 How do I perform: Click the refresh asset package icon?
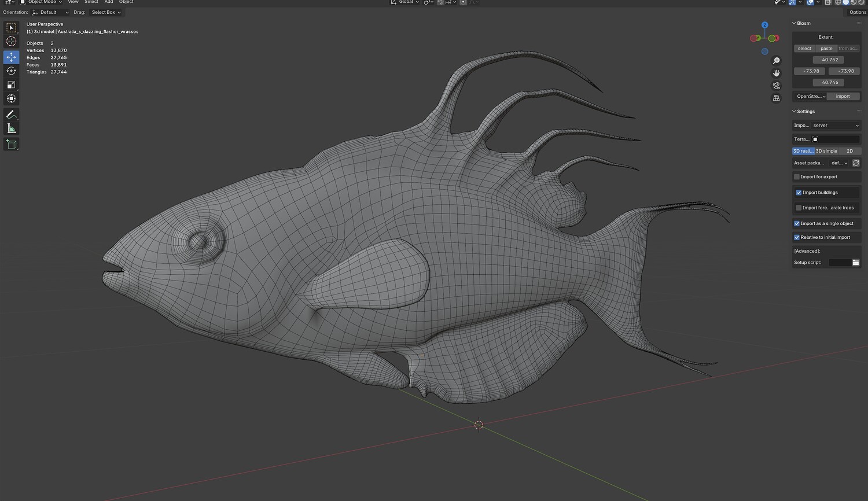pyautogui.click(x=856, y=163)
